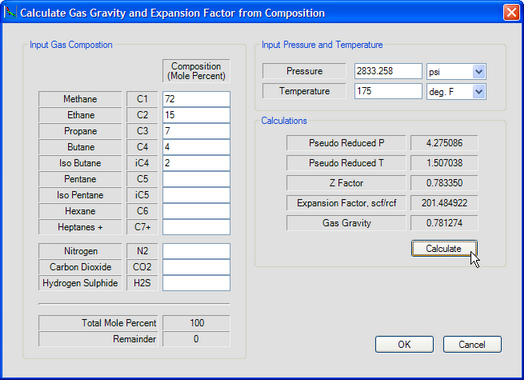The width and height of the screenshot is (524, 380).
Task: Dismiss dialog with Cancel button
Action: click(x=472, y=344)
